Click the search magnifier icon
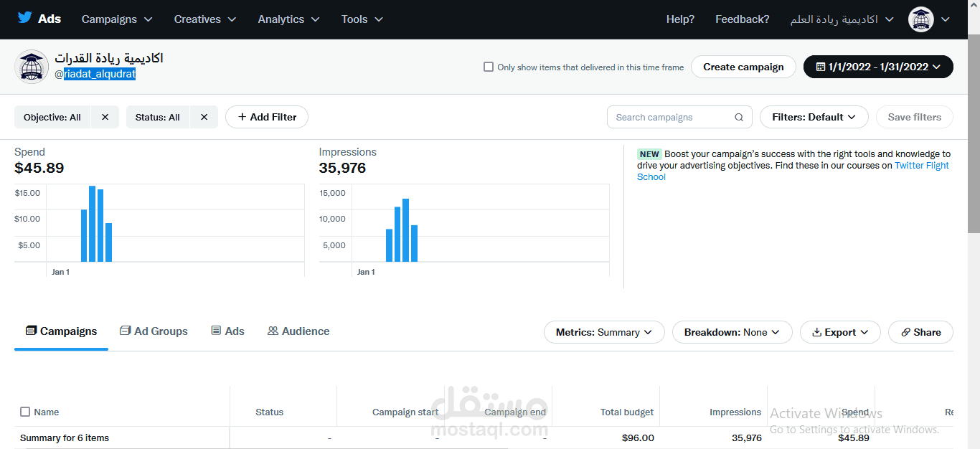Screen dimensions: 980x449 click(739, 117)
